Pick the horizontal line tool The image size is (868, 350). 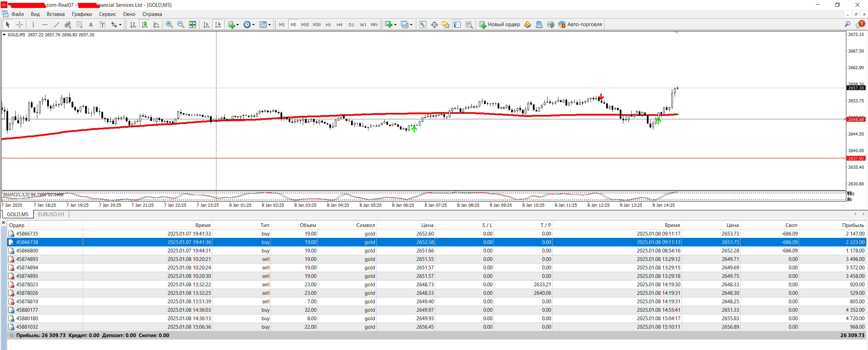point(45,24)
